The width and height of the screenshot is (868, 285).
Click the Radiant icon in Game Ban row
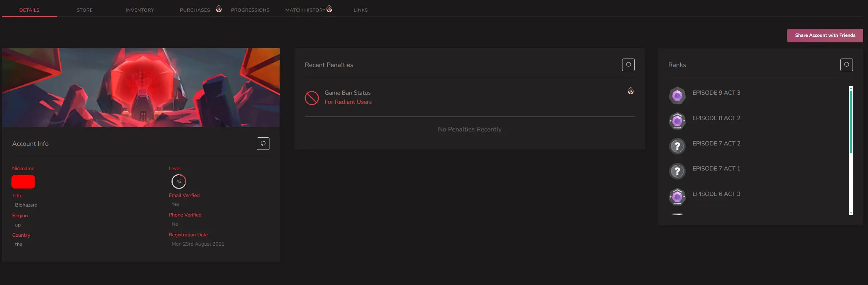pyautogui.click(x=631, y=91)
